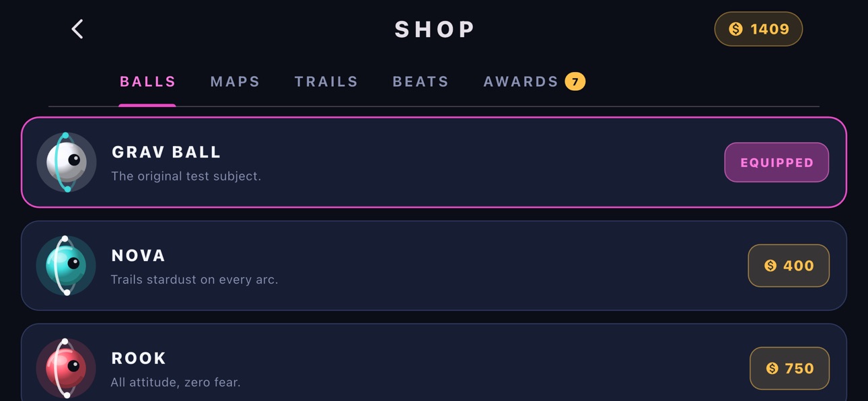Open the Awards notification badge showing 7
This screenshot has height=401, width=868.
(x=575, y=81)
